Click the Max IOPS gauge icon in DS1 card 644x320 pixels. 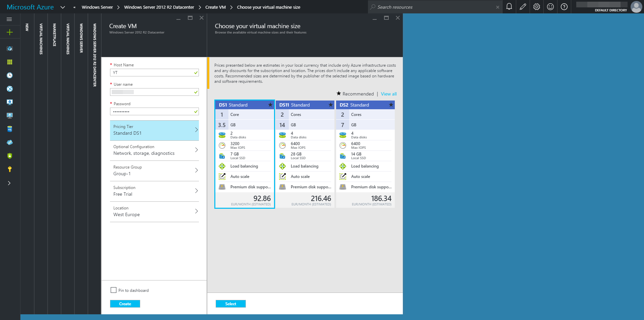222,145
